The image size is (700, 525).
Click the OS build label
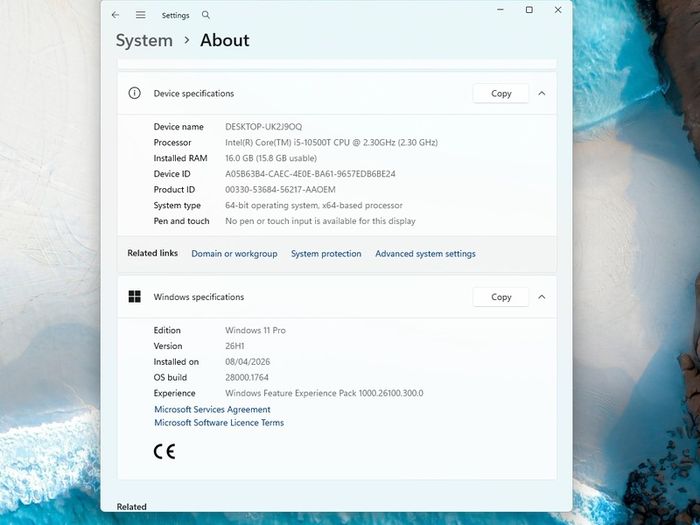click(x=170, y=377)
